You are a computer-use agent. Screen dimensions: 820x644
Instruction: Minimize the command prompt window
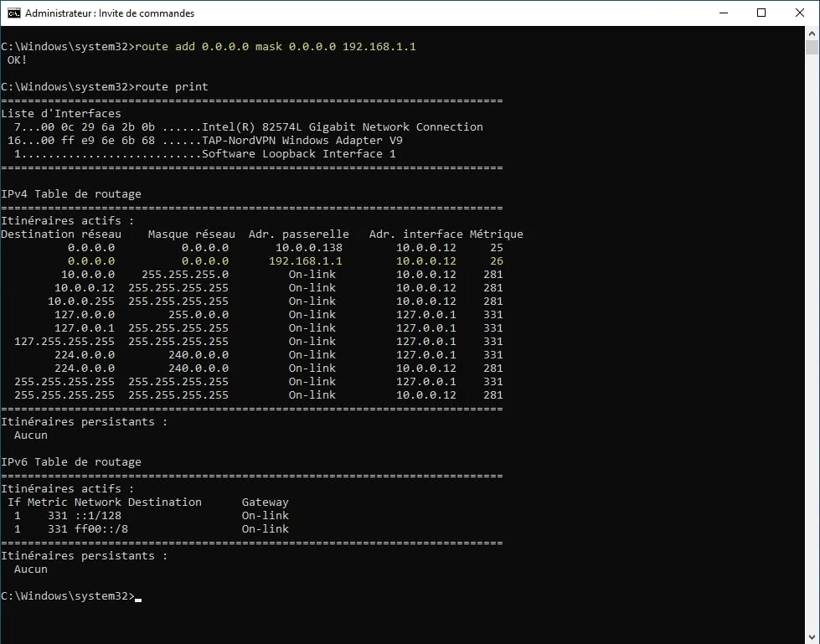click(x=723, y=13)
